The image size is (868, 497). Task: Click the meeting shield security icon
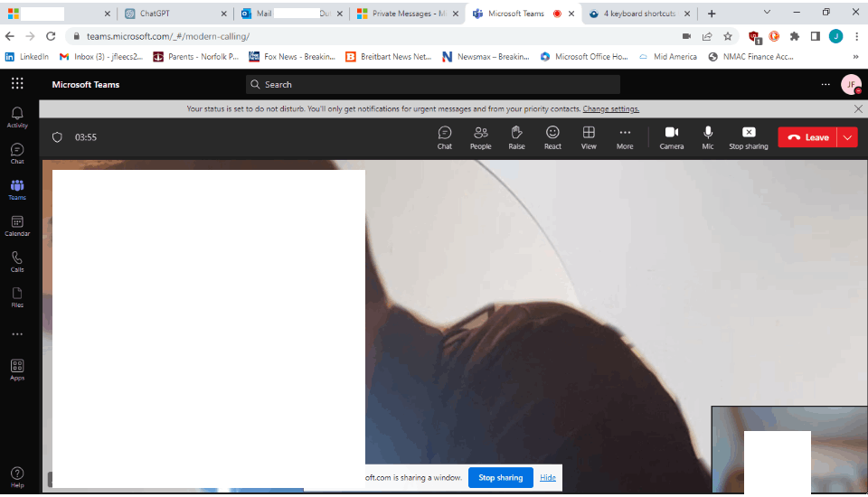pos(57,137)
